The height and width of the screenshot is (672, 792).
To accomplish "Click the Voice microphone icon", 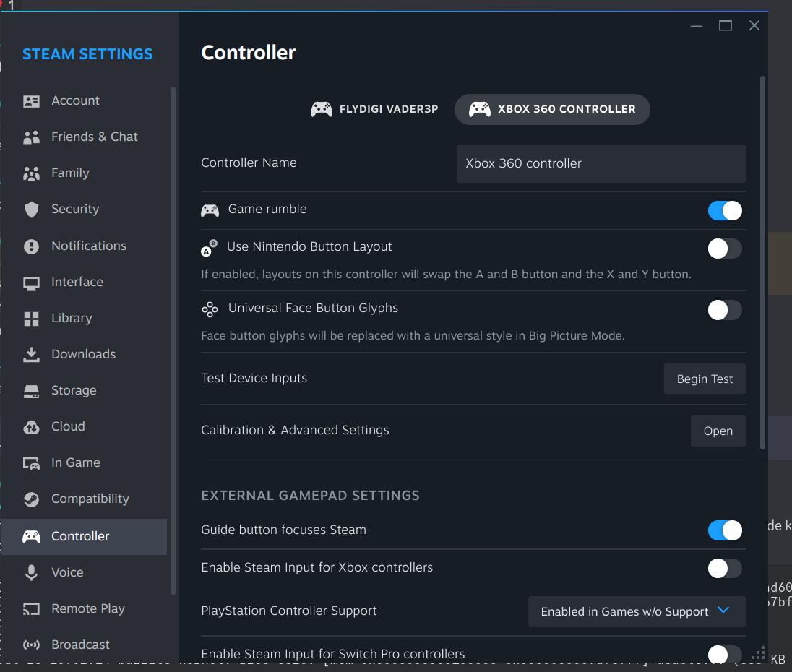I will [31, 573].
